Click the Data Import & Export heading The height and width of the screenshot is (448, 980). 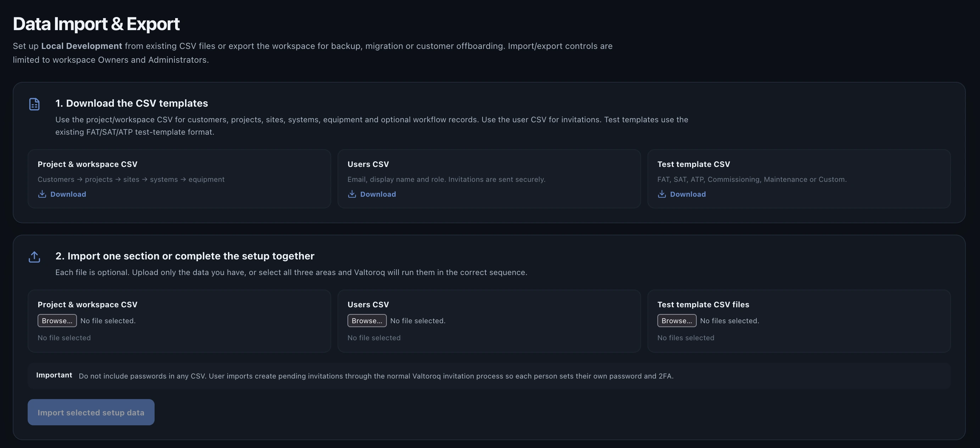click(96, 24)
